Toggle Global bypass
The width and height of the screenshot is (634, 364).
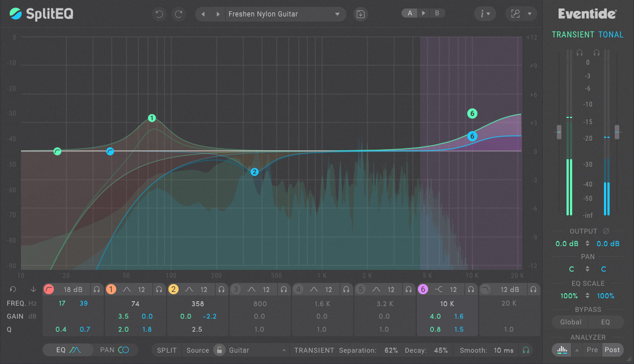570,322
